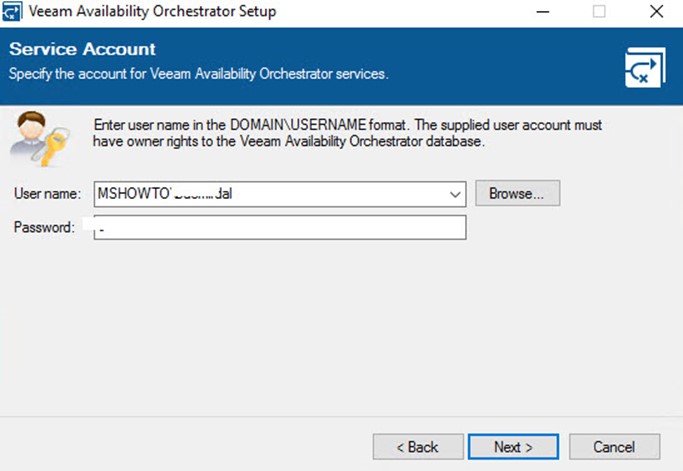Viewport: 683px width, 471px height.
Task: Proceed with the Next > button
Action: tap(513, 447)
